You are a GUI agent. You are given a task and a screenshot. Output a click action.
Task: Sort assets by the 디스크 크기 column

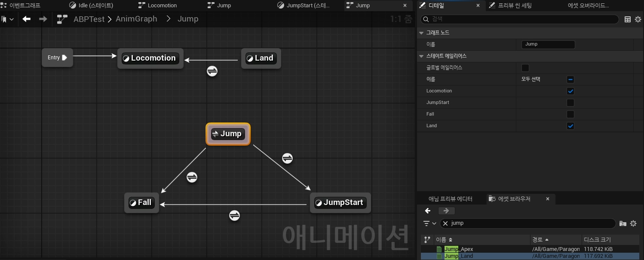pos(610,239)
